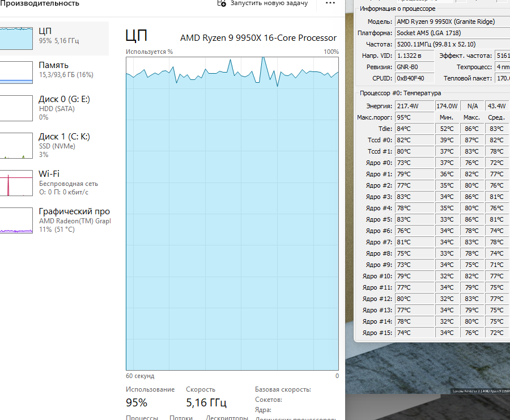Screen dimensions: 510x420
Task: Click the Запустить новую задачу button
Action: (x=262, y=3)
